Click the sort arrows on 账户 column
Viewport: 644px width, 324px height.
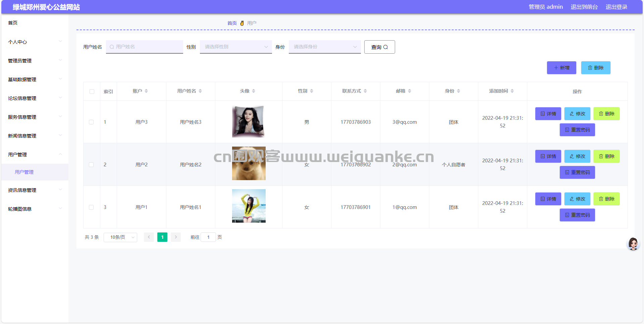(146, 91)
